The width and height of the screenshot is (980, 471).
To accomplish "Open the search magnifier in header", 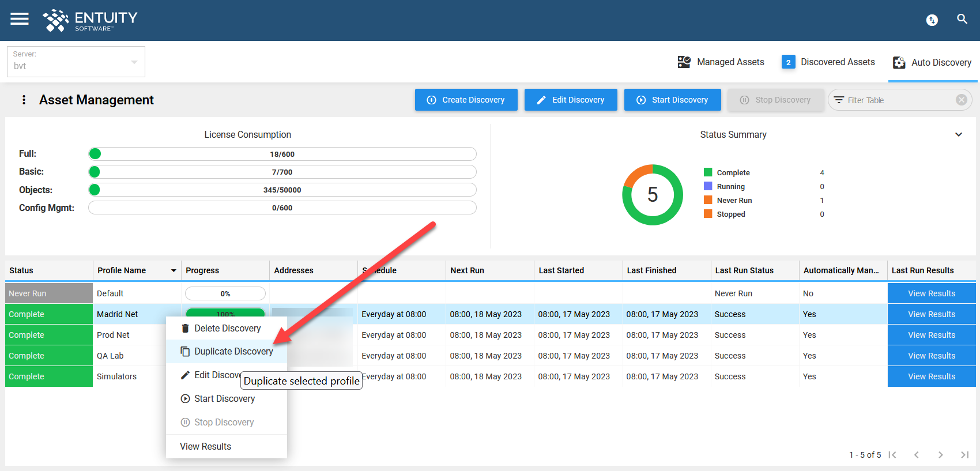I will pyautogui.click(x=962, y=19).
